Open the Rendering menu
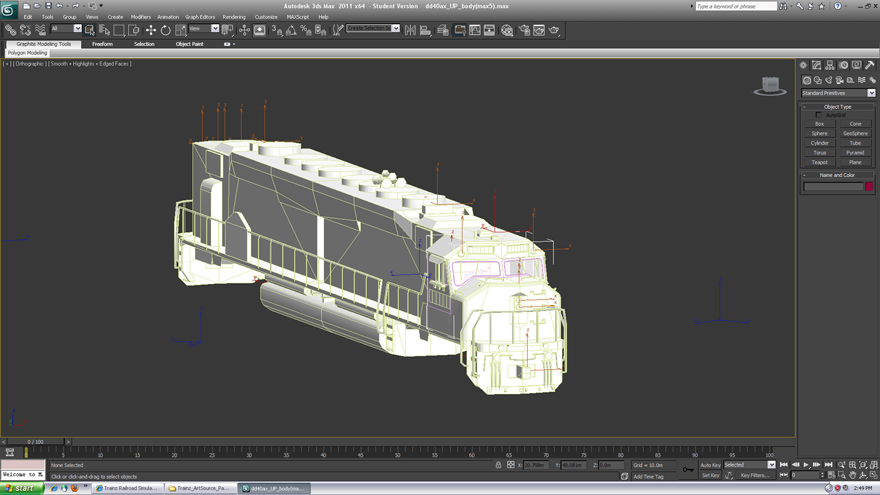The image size is (880, 495). click(234, 17)
